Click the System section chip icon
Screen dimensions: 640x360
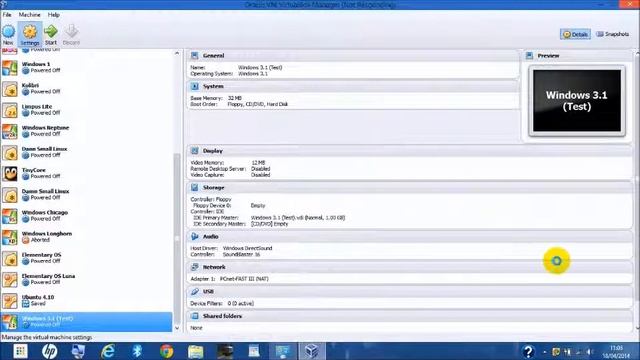point(195,87)
